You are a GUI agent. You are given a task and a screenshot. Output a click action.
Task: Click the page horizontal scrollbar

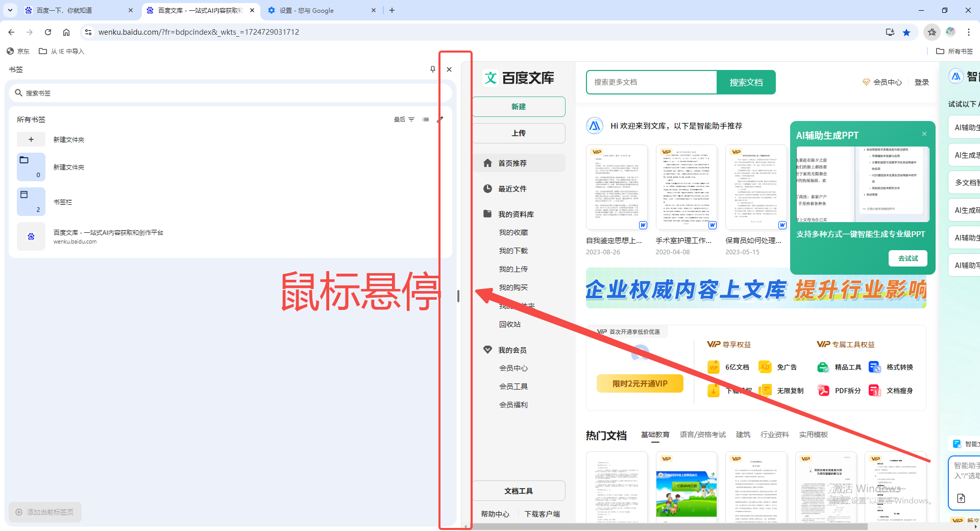pos(669,526)
